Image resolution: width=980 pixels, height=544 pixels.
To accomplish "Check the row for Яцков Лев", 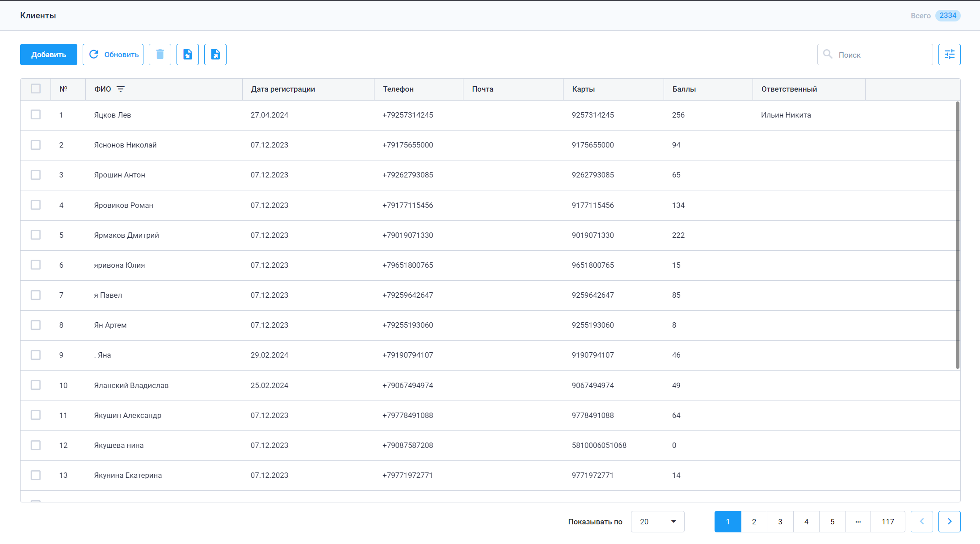I will 36,114.
